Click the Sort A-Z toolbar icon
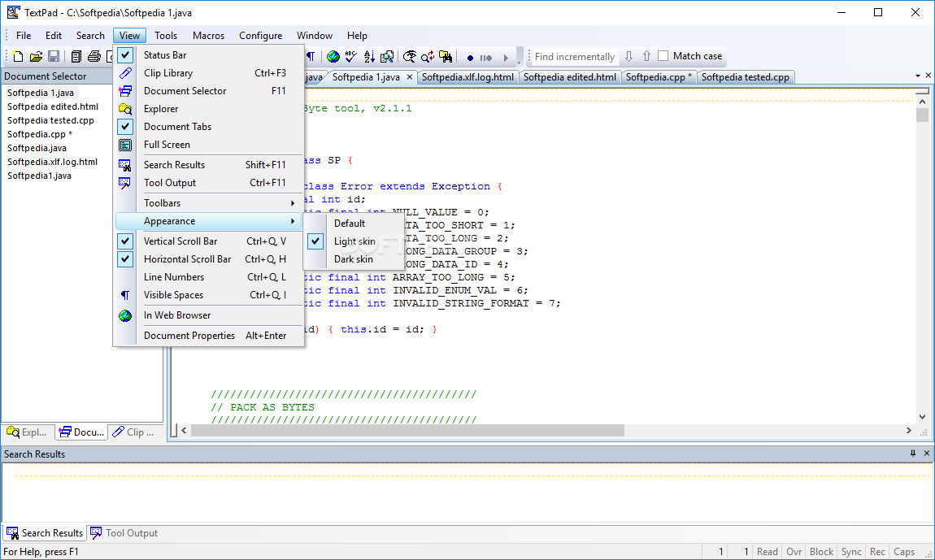This screenshot has width=935, height=560. [x=369, y=57]
